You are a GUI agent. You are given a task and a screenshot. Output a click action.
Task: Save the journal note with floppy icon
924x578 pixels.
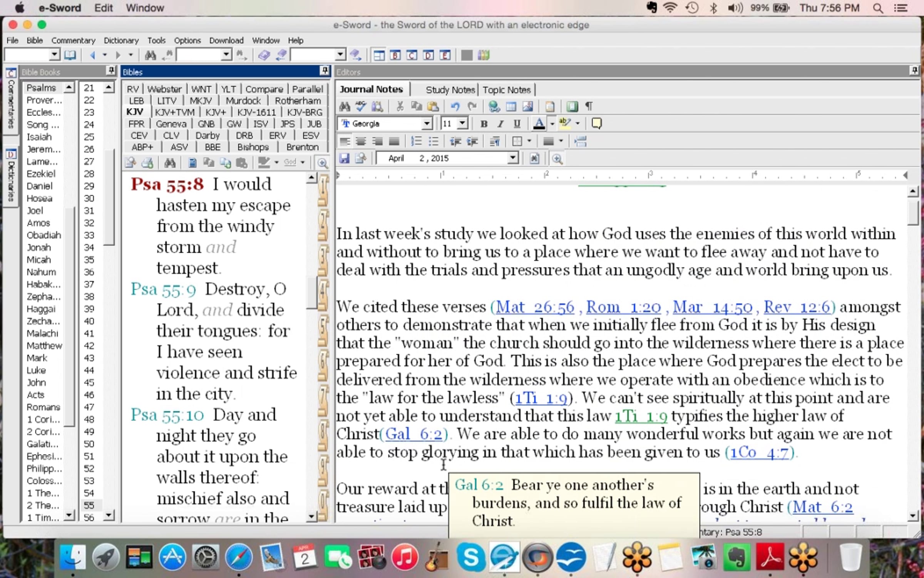point(344,158)
